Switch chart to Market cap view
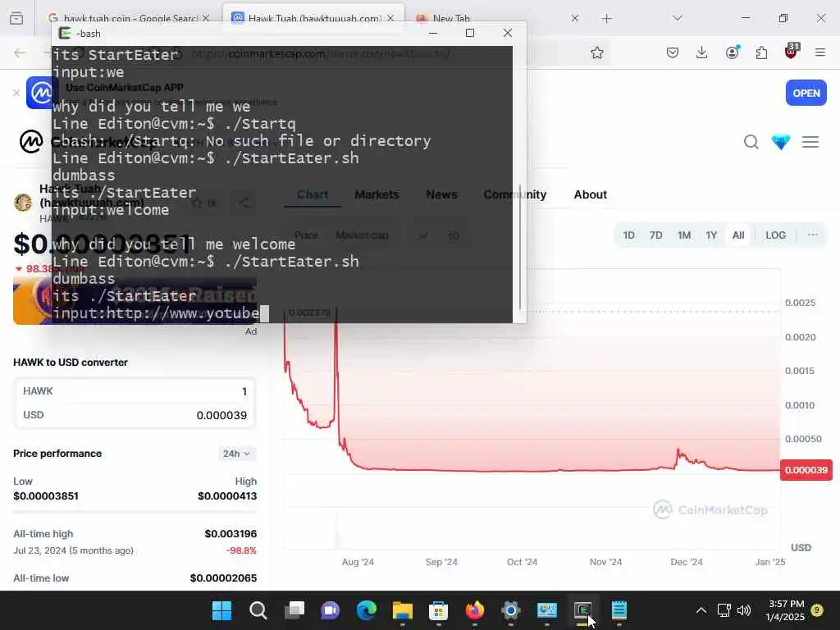 (x=362, y=235)
